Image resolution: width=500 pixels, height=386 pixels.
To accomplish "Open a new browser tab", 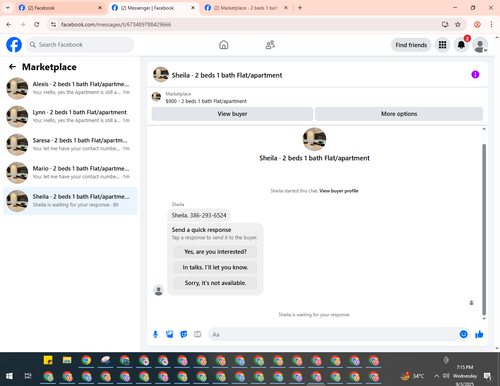I will click(x=300, y=8).
